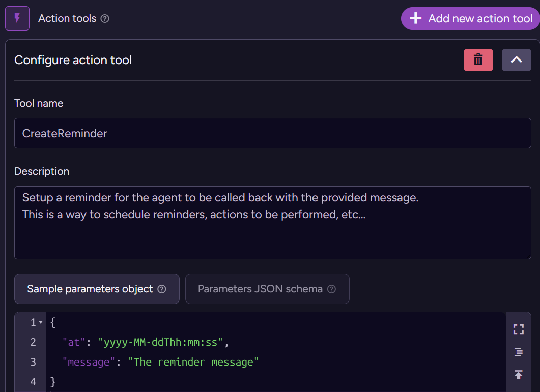The image size is (540, 392).
Task: Collapse the Configure action tool panel
Action: [x=516, y=60]
